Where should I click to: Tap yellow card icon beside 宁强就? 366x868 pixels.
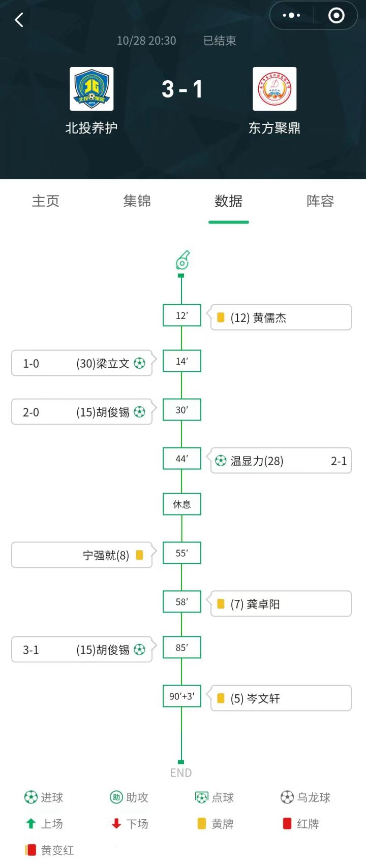tap(139, 555)
